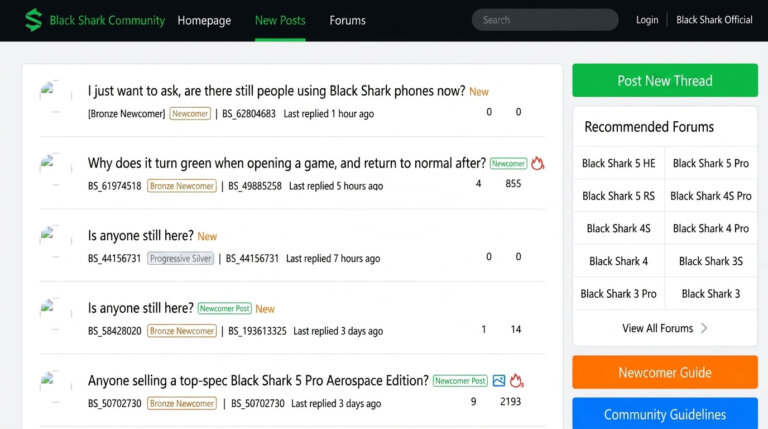Click last replier BS_62804683
768x429 pixels.
[249, 114]
